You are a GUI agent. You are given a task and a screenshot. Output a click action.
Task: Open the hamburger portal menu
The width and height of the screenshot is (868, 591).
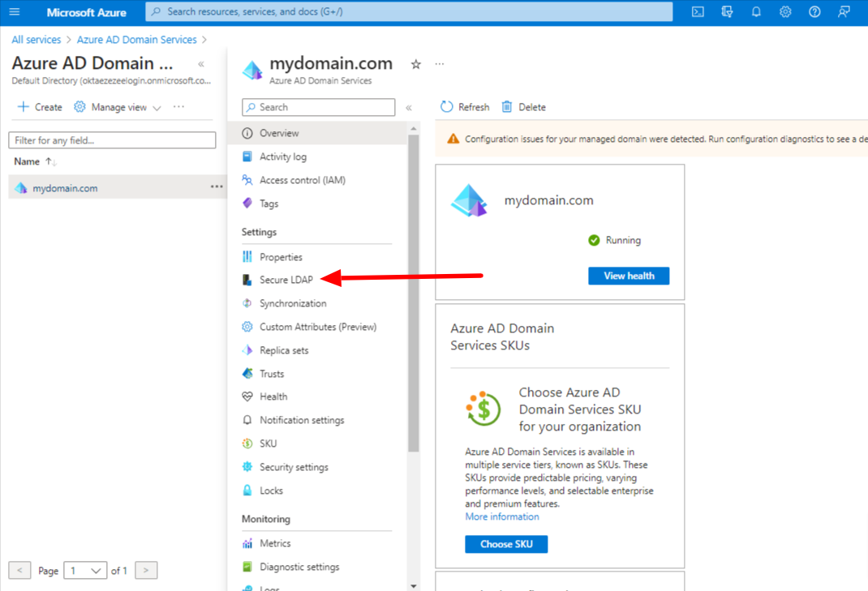point(15,11)
